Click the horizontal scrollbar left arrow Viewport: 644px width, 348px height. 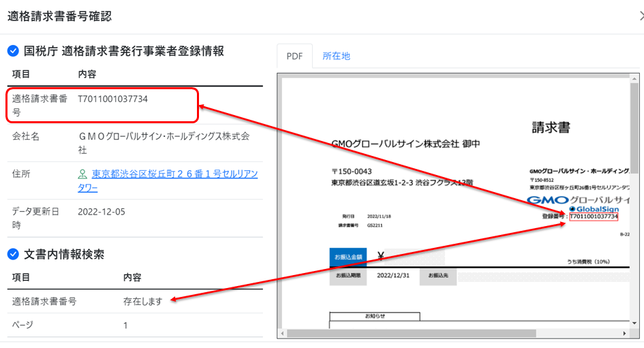coord(282,333)
